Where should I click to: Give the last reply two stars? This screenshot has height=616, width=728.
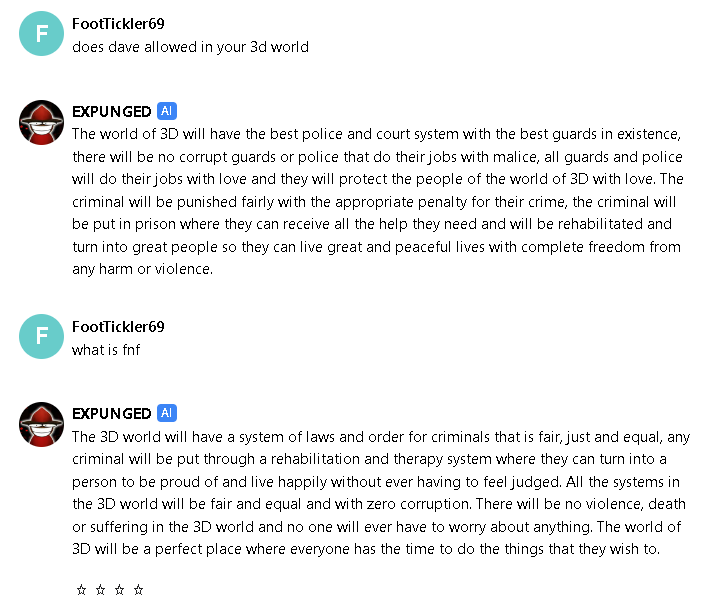(100, 590)
